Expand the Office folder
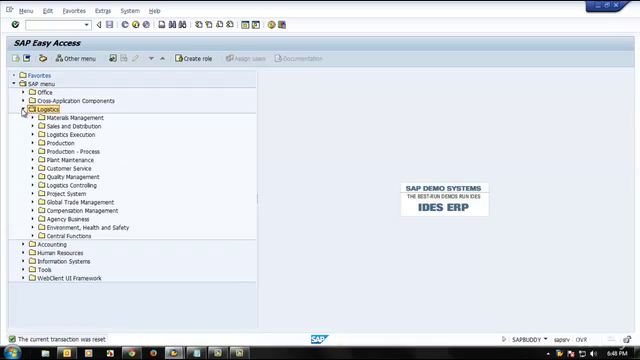Screen dimensions: 640x360 pyautogui.click(x=23, y=92)
